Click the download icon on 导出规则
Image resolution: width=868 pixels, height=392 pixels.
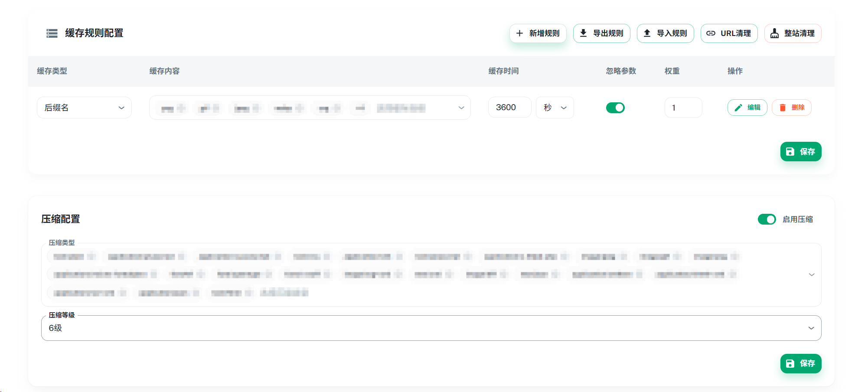pos(583,33)
